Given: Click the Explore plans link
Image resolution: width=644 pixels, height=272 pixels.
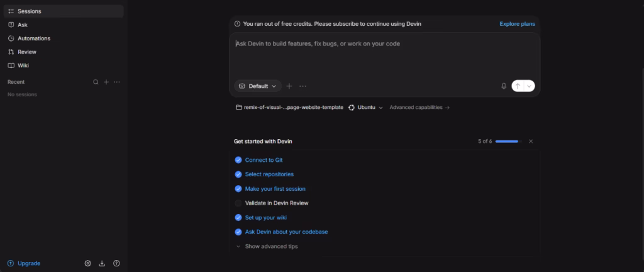Looking at the screenshot, I should (517, 24).
